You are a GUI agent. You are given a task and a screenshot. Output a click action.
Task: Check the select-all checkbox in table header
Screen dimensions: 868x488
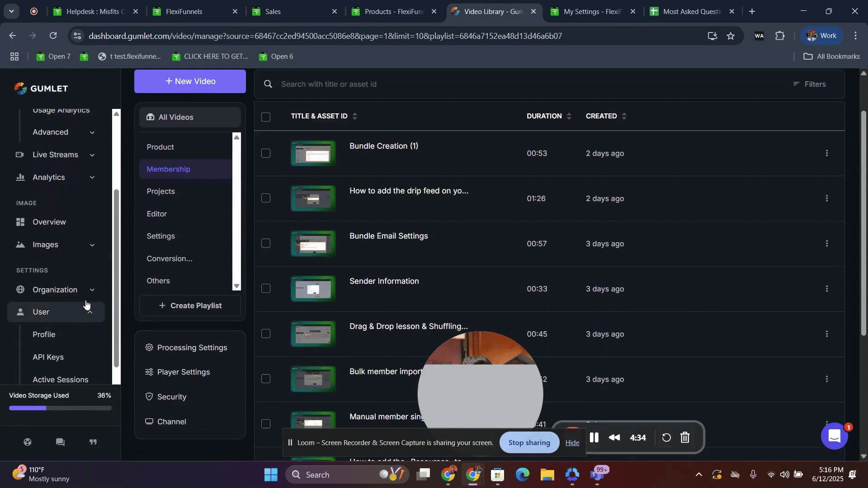tap(266, 117)
